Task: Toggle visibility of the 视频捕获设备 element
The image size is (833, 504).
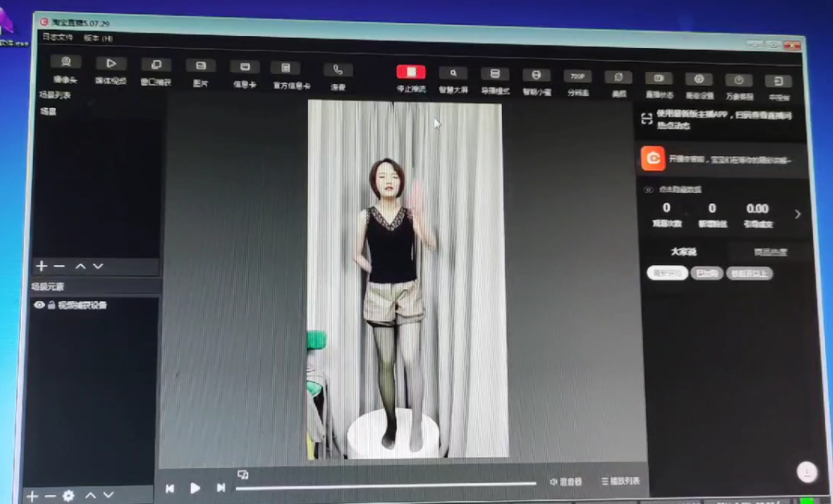Action: (38, 305)
